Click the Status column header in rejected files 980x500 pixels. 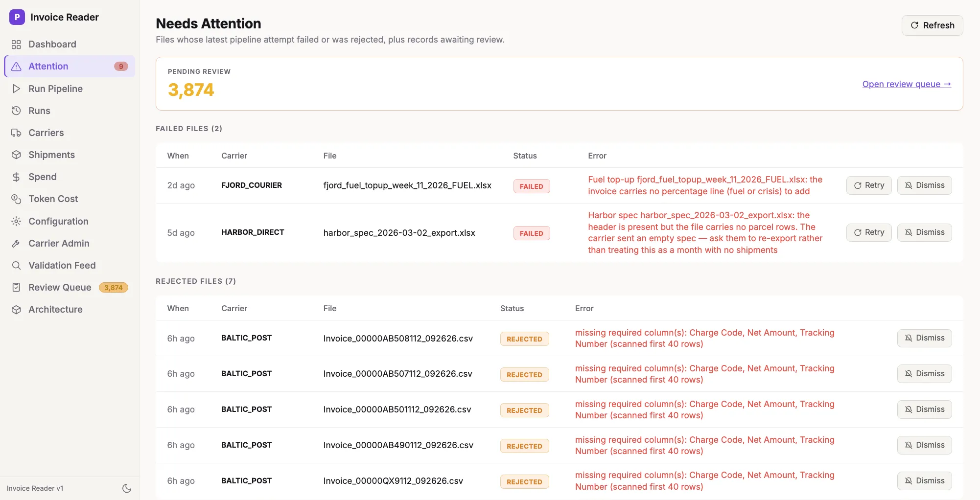512,308
